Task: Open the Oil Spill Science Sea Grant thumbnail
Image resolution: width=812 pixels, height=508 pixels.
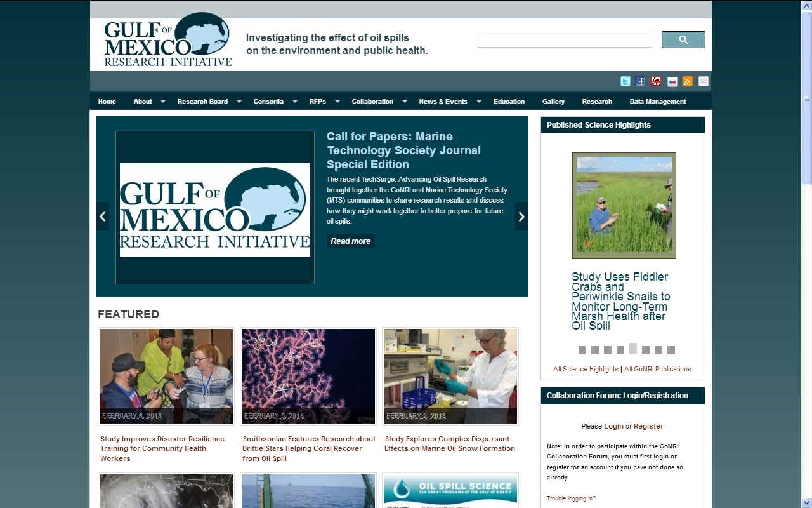Action: click(450, 491)
